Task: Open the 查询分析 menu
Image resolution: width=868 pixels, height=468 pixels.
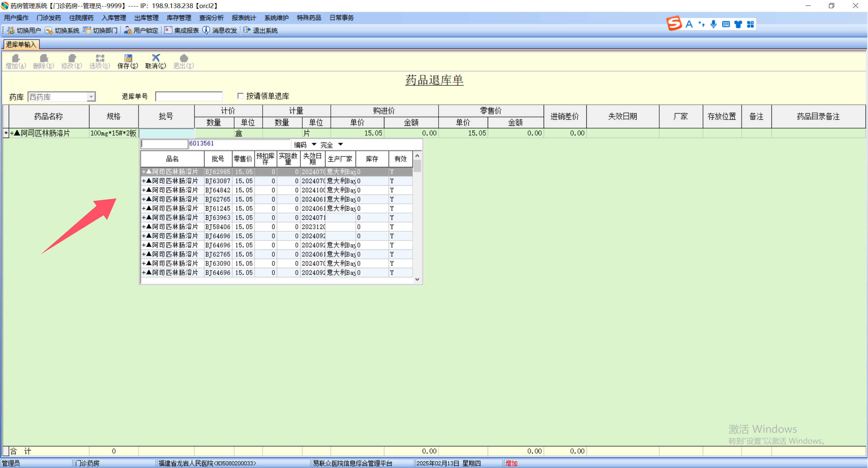Action: point(211,18)
